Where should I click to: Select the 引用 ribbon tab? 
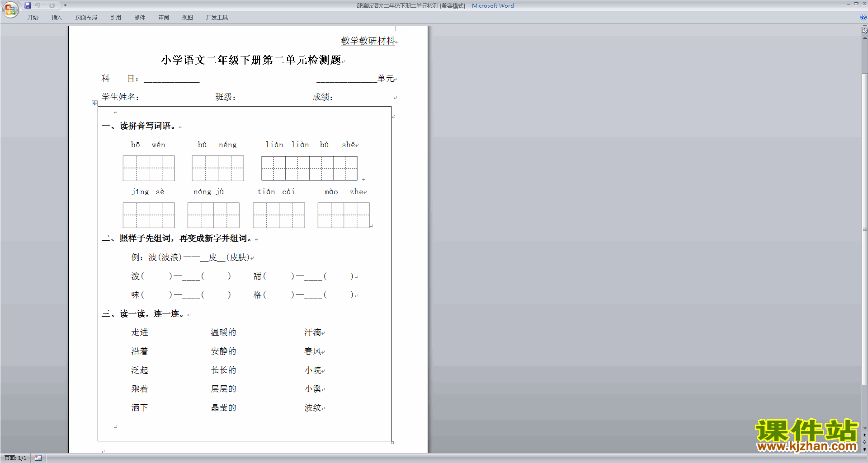pyautogui.click(x=116, y=18)
